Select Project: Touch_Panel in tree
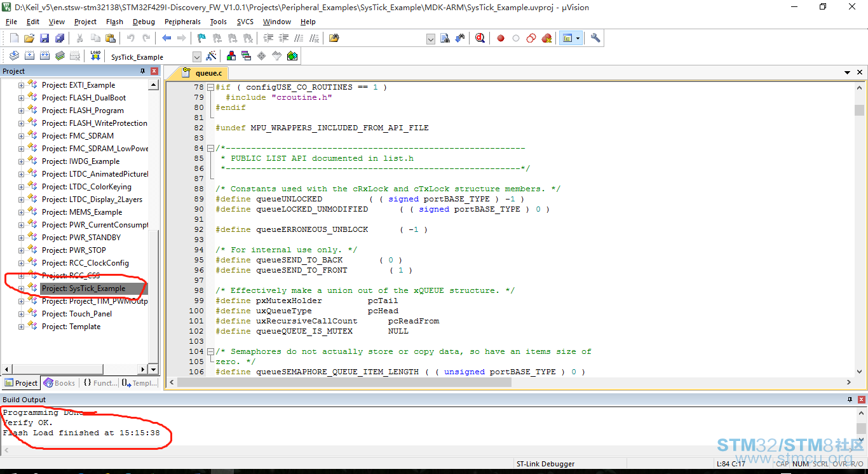868x474 pixels. pos(77,314)
